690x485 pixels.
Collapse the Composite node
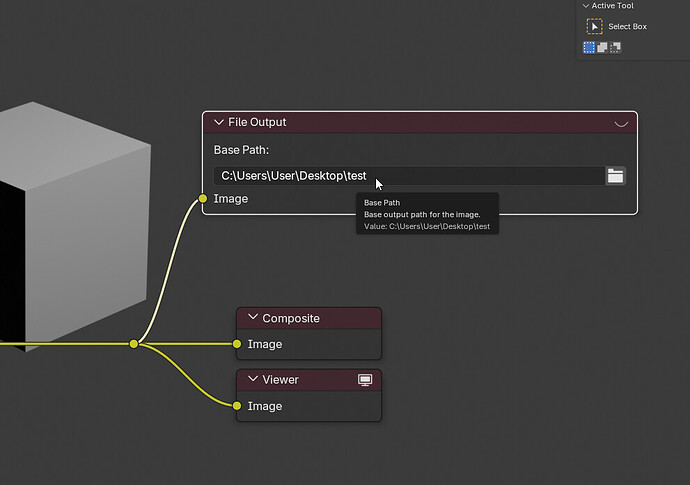(253, 317)
